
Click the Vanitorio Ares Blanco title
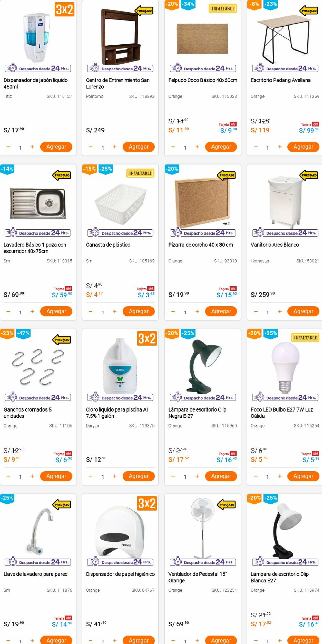275,245
